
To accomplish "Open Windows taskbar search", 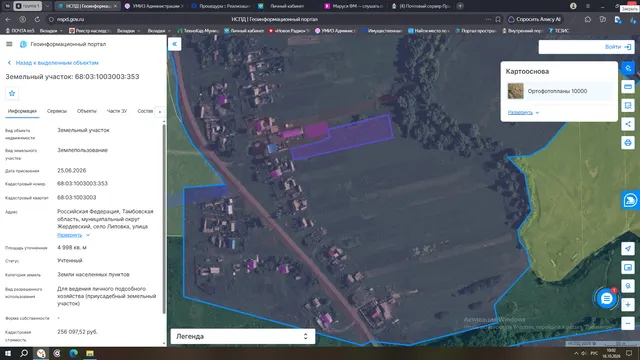I will click(x=24, y=353).
